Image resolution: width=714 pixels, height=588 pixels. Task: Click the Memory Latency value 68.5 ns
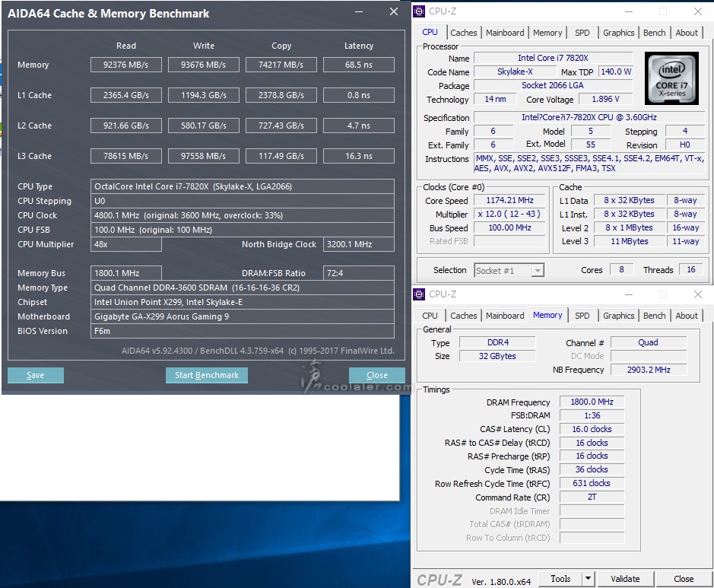[359, 65]
